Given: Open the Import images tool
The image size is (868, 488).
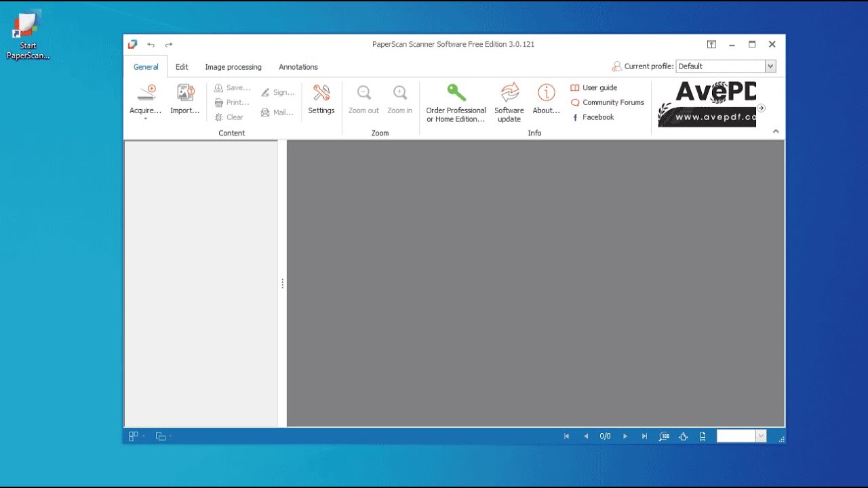Looking at the screenshot, I should (x=184, y=99).
